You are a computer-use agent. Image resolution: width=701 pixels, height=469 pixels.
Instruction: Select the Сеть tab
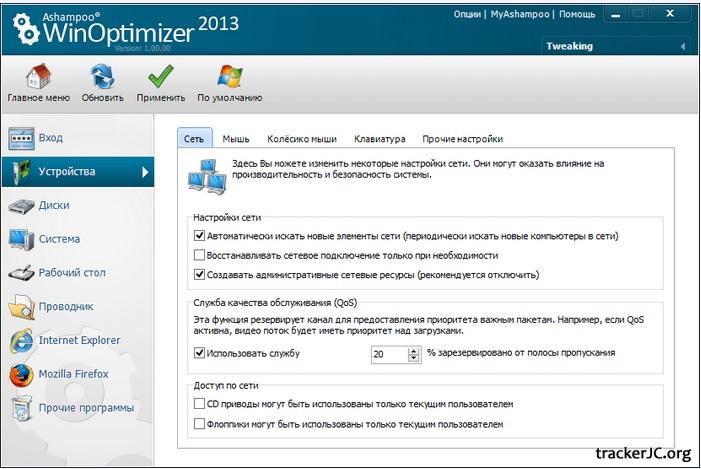point(194,139)
